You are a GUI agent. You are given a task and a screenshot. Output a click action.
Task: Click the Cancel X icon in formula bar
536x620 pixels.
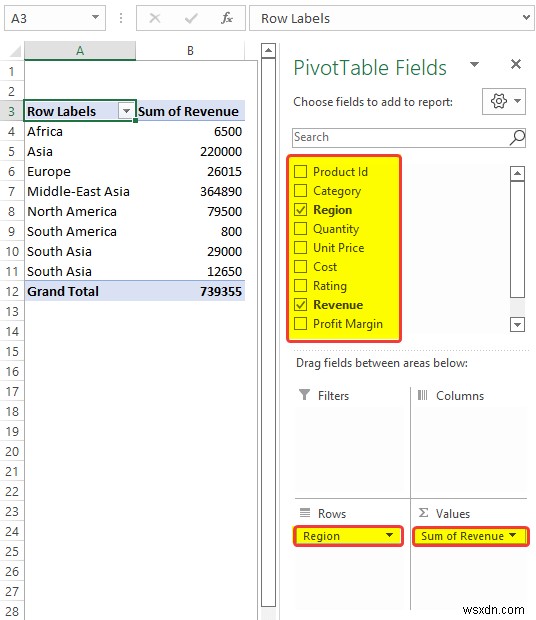(x=155, y=18)
